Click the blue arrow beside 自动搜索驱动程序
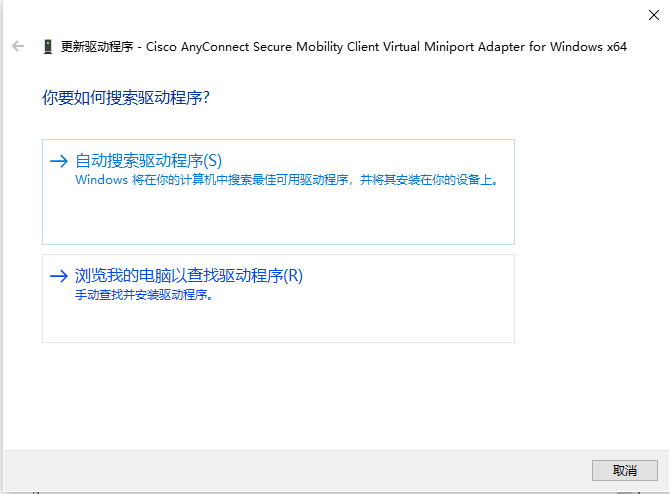This screenshot has width=670, height=494. 59,161
